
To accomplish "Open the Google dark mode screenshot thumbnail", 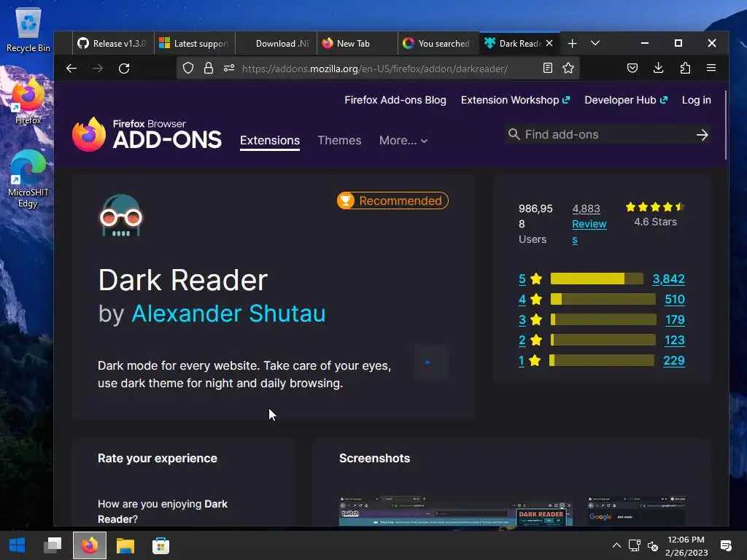I will [636, 511].
